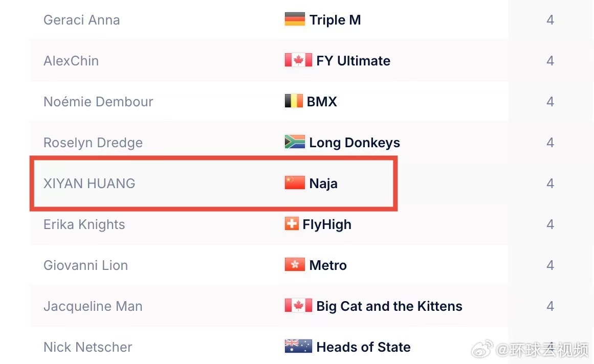Open Big Cat and the Kittens team

click(x=389, y=306)
